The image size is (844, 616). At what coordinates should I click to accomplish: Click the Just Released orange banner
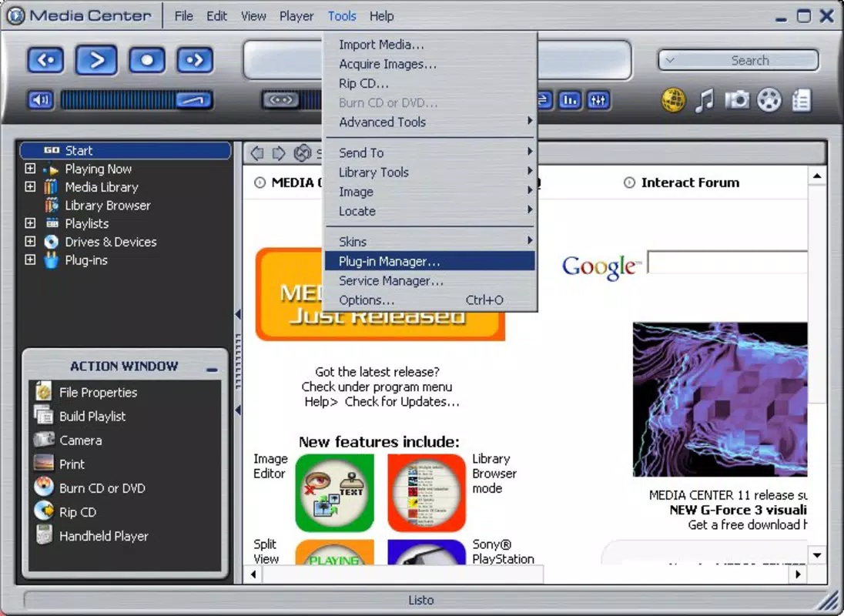[x=380, y=294]
